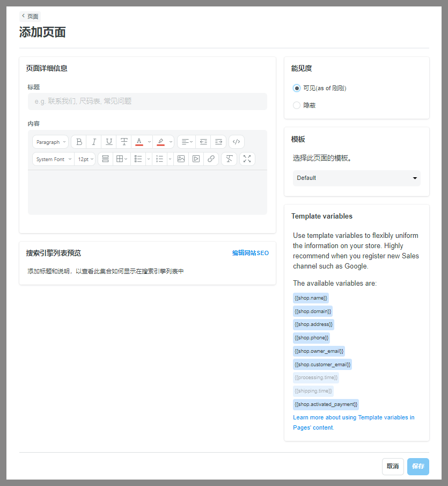448x486 pixels.
Task: Expand highlight color picker arrow
Action: [171, 142]
